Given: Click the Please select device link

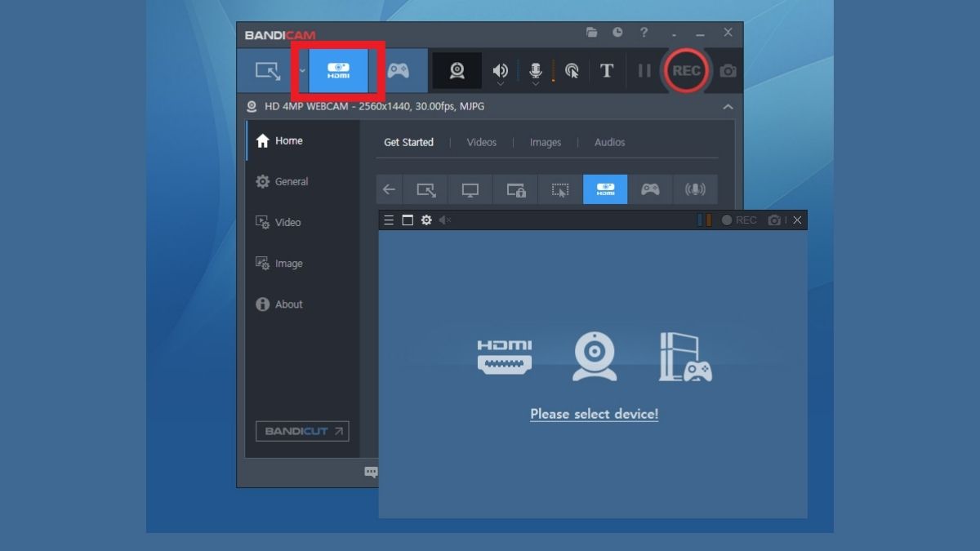Looking at the screenshot, I should (594, 414).
